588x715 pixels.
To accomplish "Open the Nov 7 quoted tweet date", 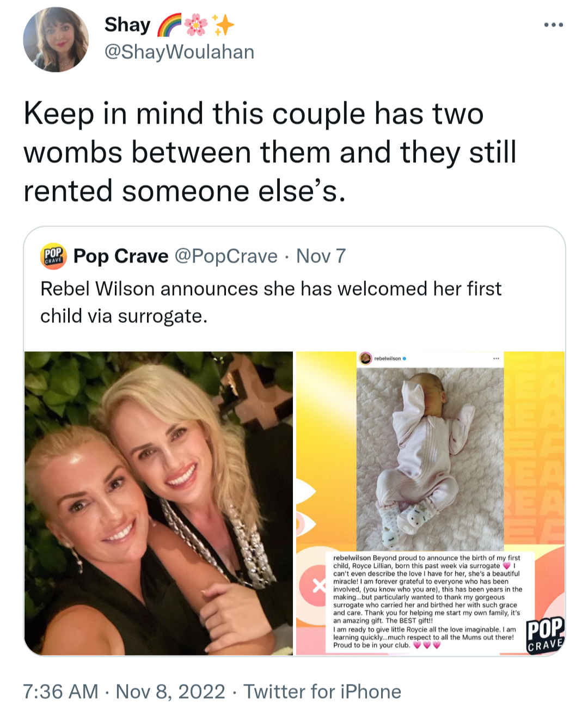I will click(x=321, y=256).
